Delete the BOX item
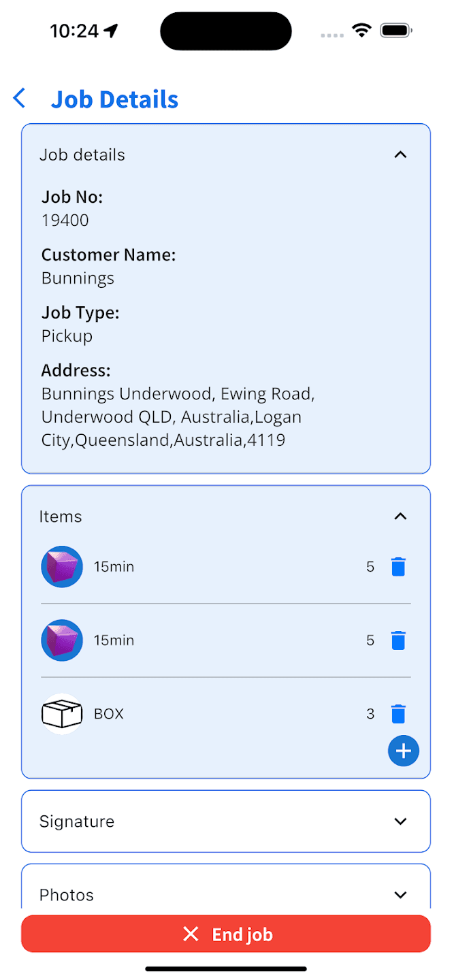Viewport: 452px width, 980px height. tap(398, 713)
